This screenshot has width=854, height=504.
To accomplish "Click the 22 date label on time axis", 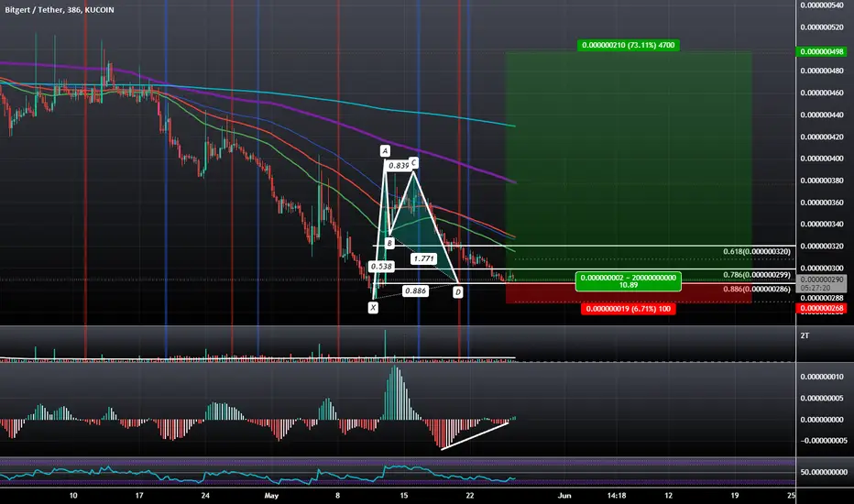I will pos(469,495).
